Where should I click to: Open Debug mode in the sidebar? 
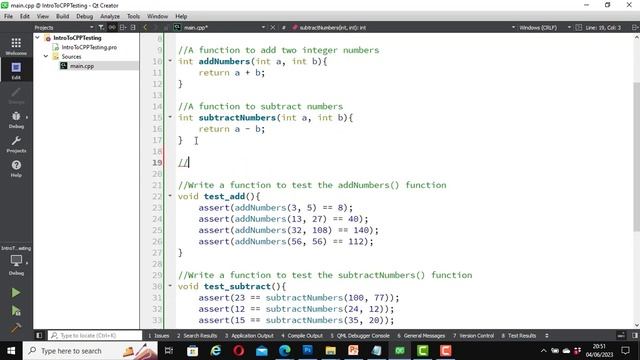16,120
